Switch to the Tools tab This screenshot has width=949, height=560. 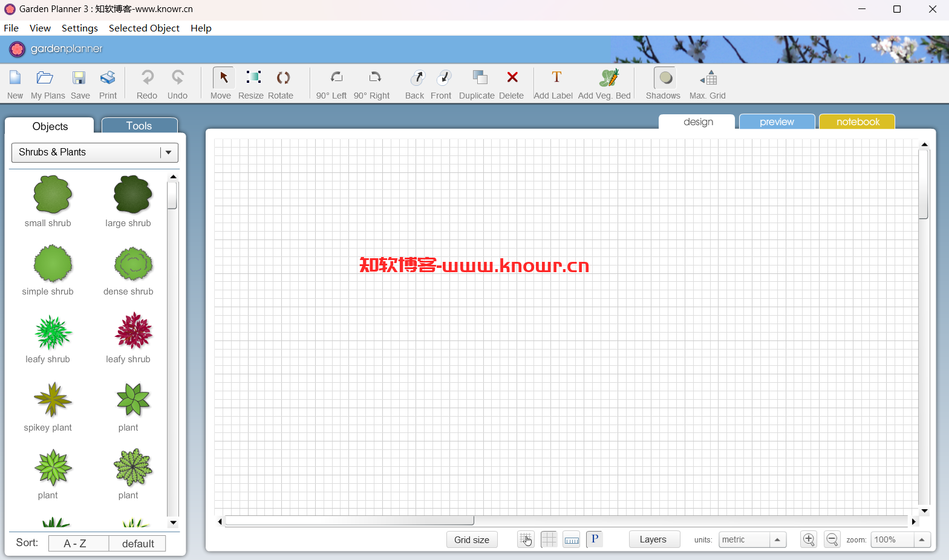tap(139, 125)
